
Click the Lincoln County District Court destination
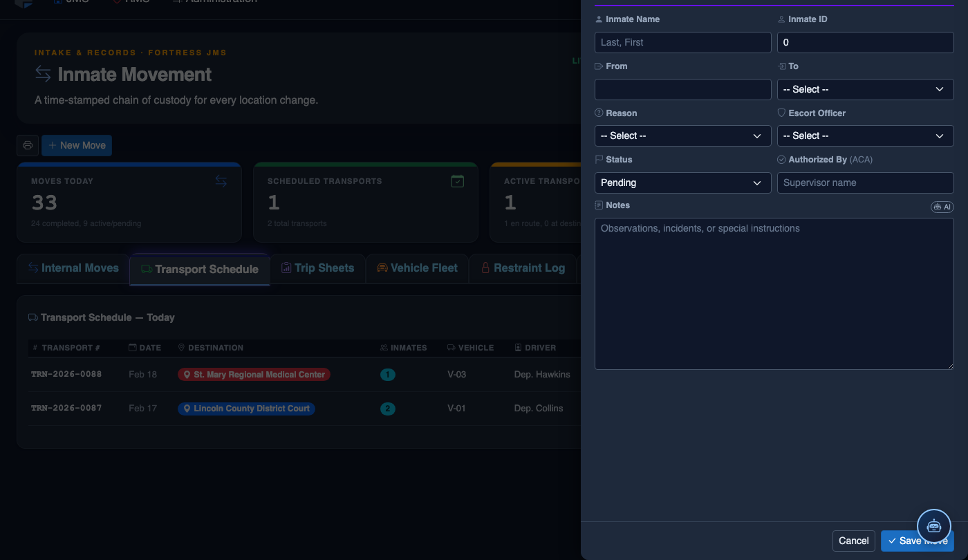point(246,409)
